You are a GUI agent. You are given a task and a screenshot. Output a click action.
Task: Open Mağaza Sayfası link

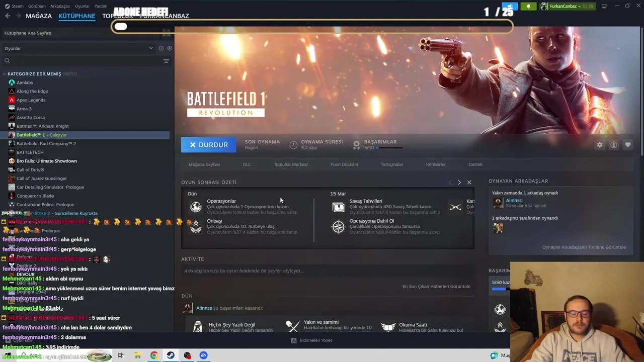click(204, 164)
